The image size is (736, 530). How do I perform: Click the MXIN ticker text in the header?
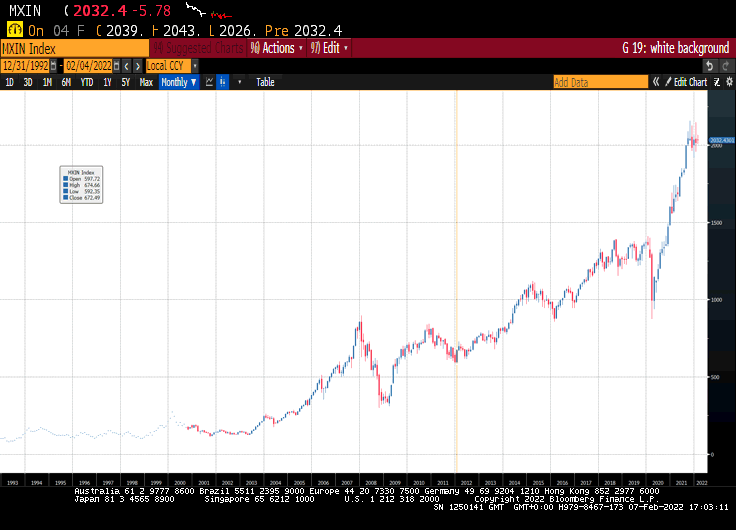point(25,11)
